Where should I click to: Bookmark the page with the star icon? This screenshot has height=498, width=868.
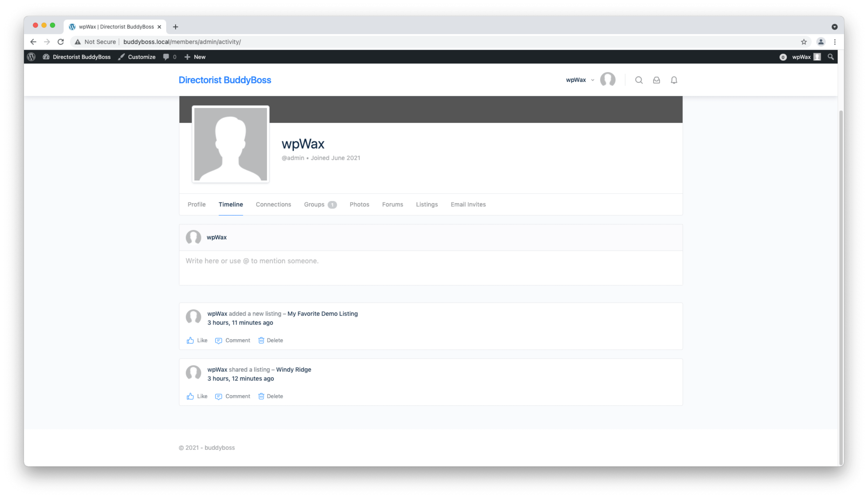pos(803,42)
